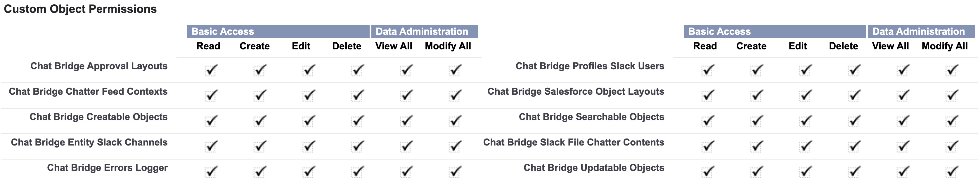Click the Custom Object Permissions heading

point(80,9)
